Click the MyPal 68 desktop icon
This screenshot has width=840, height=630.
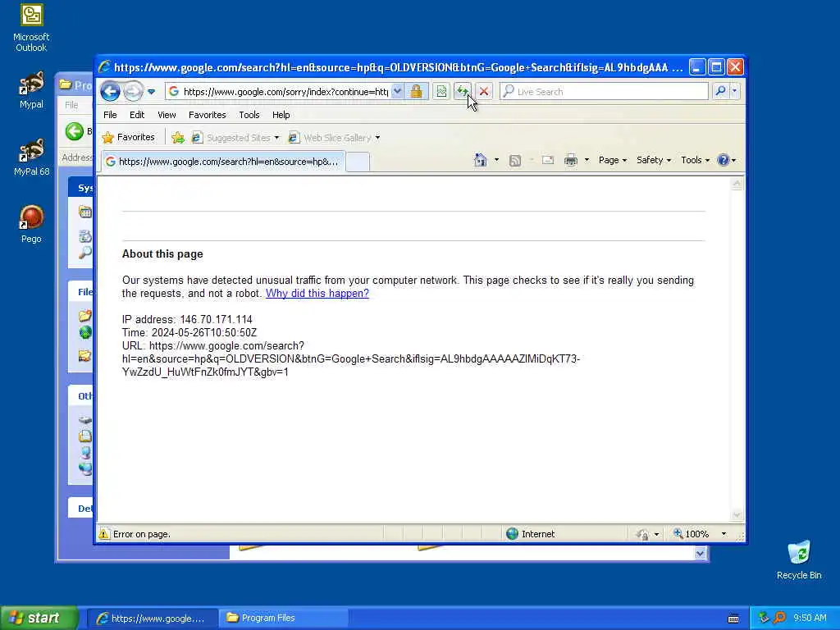pyautogui.click(x=32, y=157)
